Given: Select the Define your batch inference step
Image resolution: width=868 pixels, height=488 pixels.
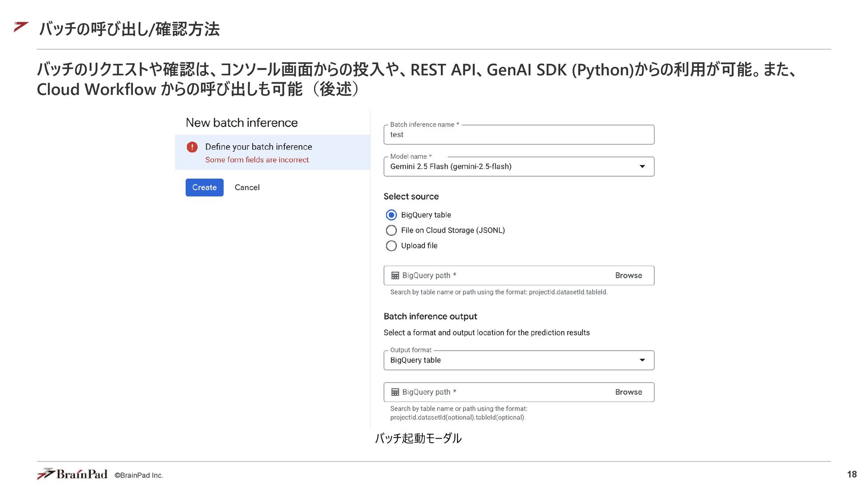Looking at the screenshot, I should pos(273,152).
